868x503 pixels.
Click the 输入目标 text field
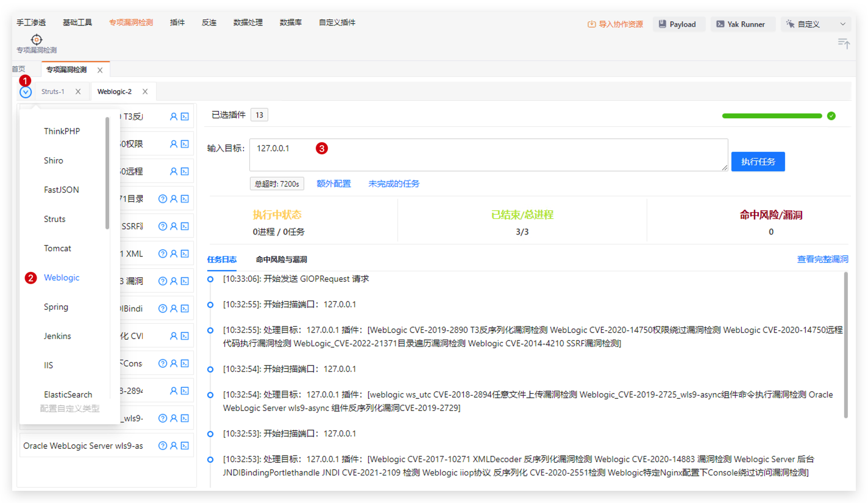pos(488,155)
